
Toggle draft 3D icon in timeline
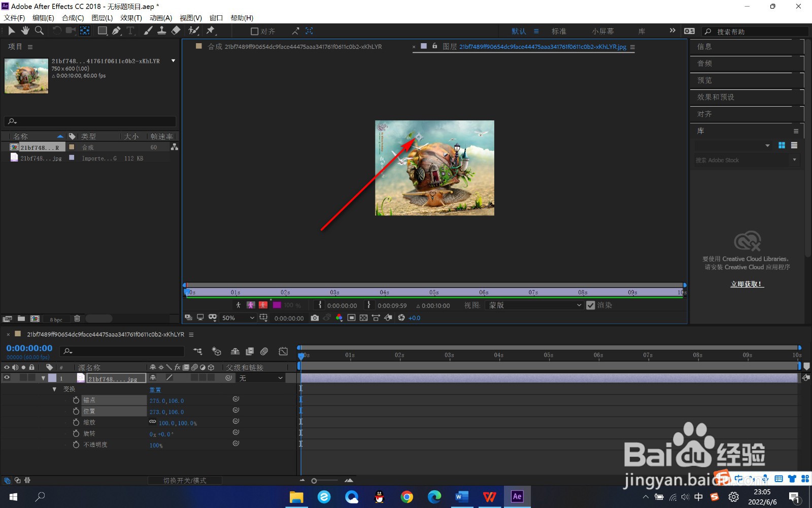coord(217,351)
